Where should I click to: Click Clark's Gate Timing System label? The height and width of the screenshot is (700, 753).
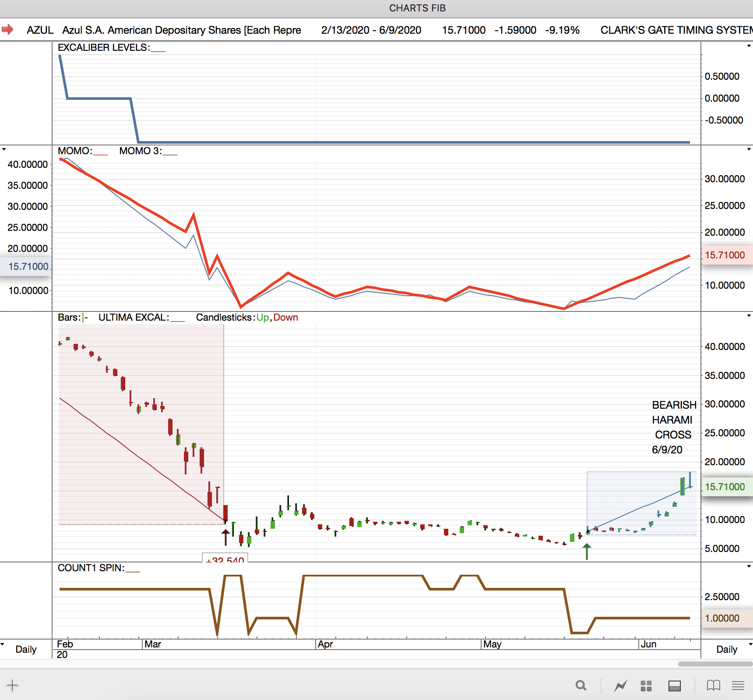pyautogui.click(x=677, y=30)
